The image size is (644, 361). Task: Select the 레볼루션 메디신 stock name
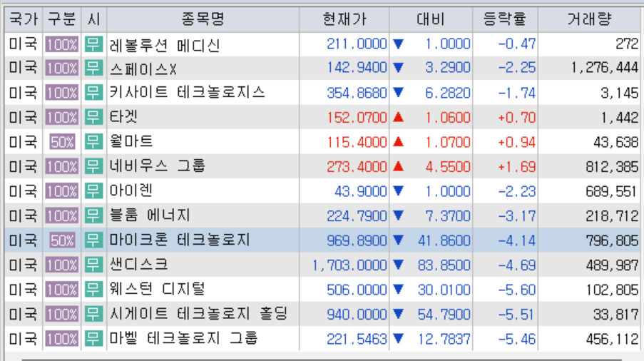coord(165,44)
